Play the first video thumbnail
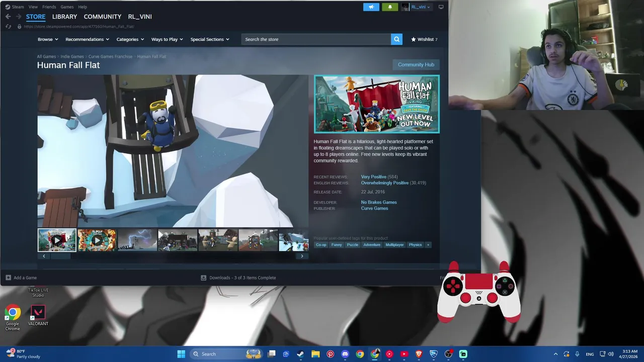 [x=57, y=240]
